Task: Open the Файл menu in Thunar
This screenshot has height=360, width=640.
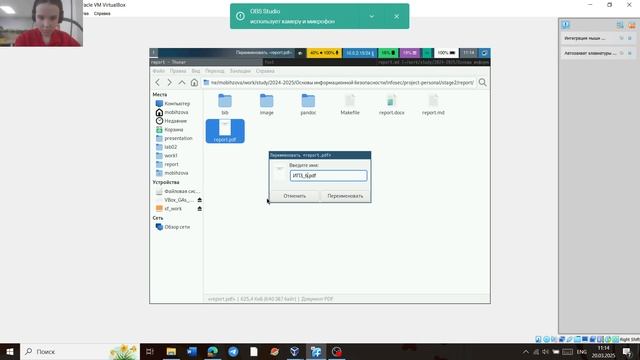Action: [x=158, y=71]
